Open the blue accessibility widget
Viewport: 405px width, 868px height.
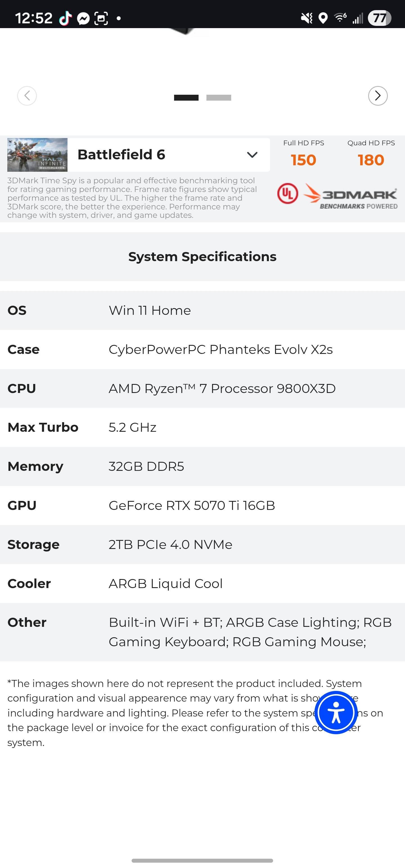(336, 712)
